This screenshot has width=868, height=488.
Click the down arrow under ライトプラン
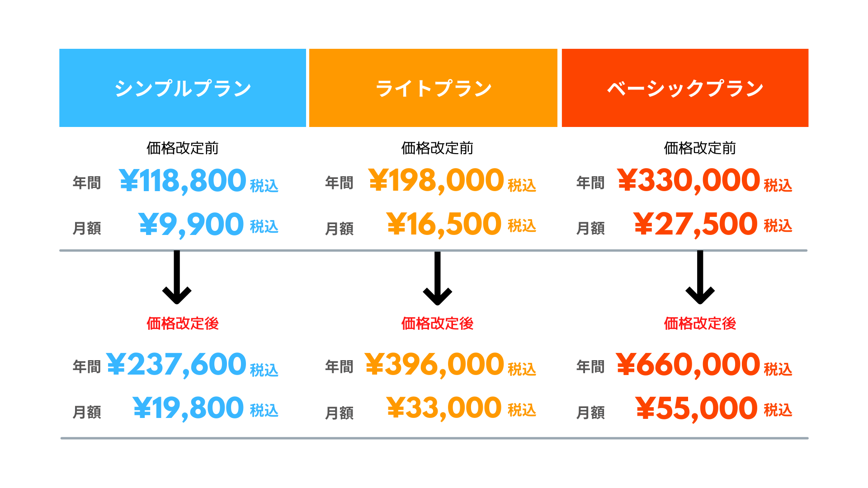point(437,278)
